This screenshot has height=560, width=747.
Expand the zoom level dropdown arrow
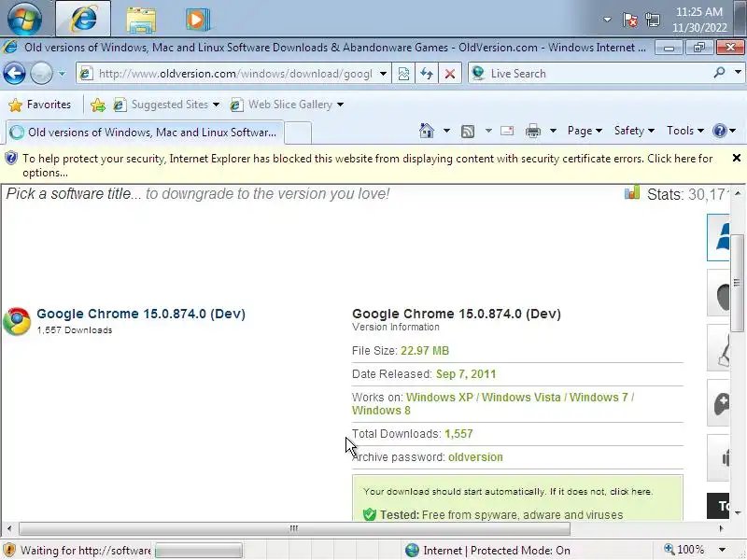tap(722, 550)
